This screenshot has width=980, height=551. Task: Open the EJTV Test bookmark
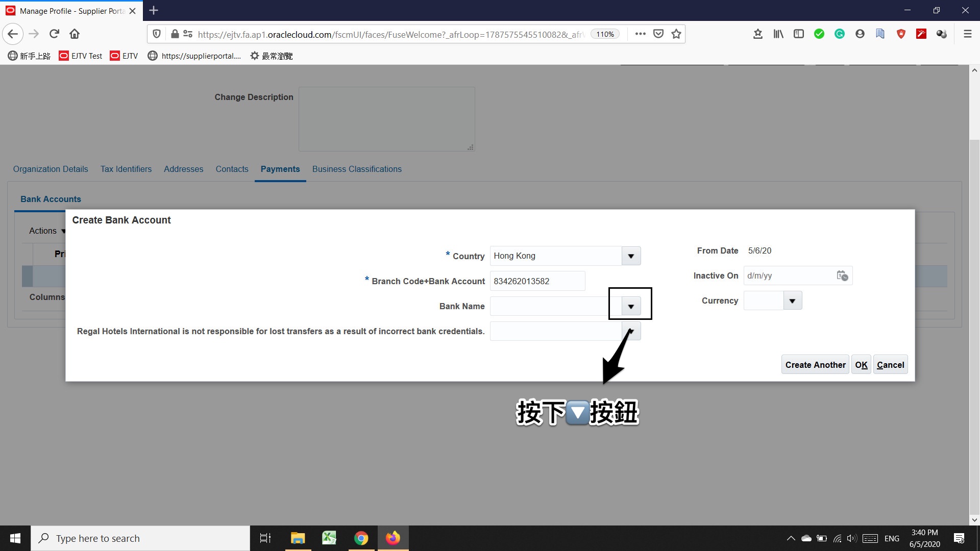pyautogui.click(x=81, y=56)
